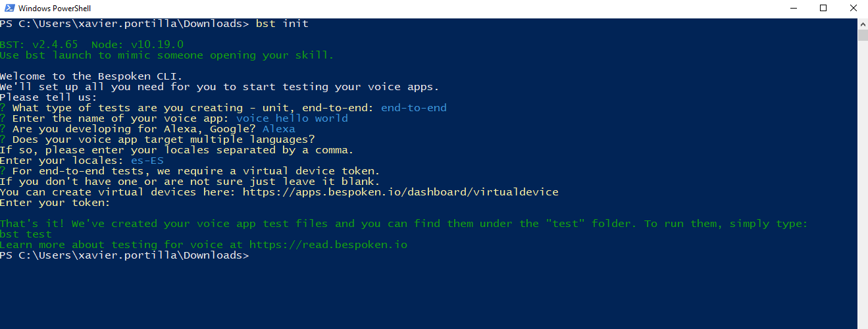Click the "bst init" command text

pos(282,24)
